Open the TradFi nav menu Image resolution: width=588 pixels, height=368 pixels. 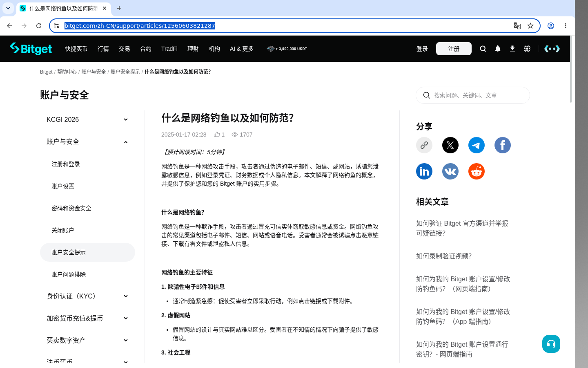tap(169, 49)
